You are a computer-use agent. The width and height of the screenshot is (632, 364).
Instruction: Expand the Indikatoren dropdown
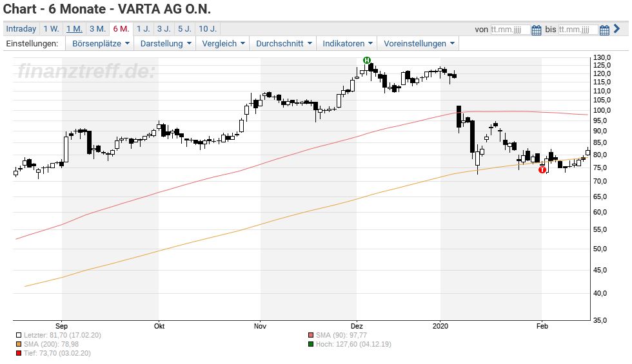coord(347,44)
